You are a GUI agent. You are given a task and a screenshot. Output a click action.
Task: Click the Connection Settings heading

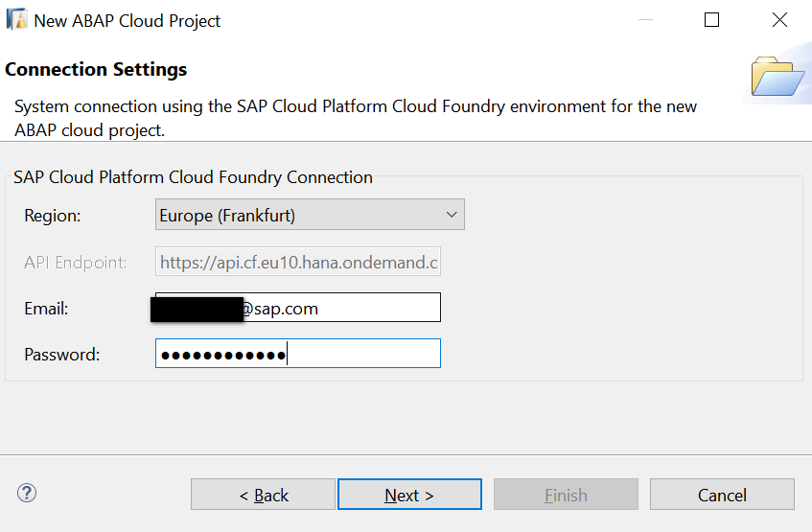[x=96, y=70]
